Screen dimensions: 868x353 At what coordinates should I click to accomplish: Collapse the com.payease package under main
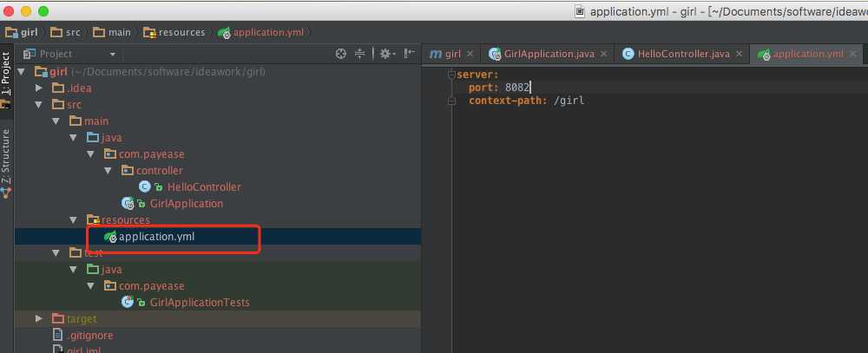click(91, 154)
